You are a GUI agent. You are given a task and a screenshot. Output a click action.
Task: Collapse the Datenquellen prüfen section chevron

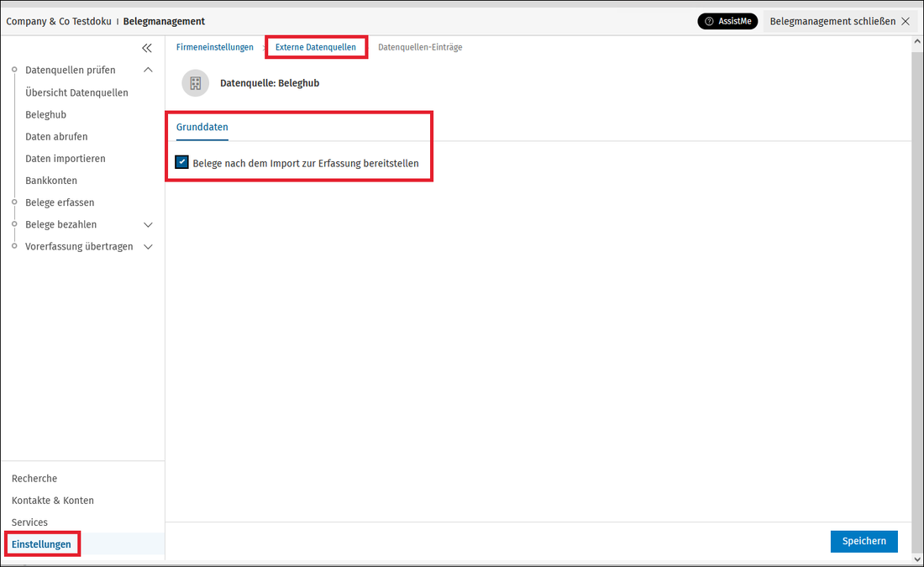pyautogui.click(x=149, y=70)
